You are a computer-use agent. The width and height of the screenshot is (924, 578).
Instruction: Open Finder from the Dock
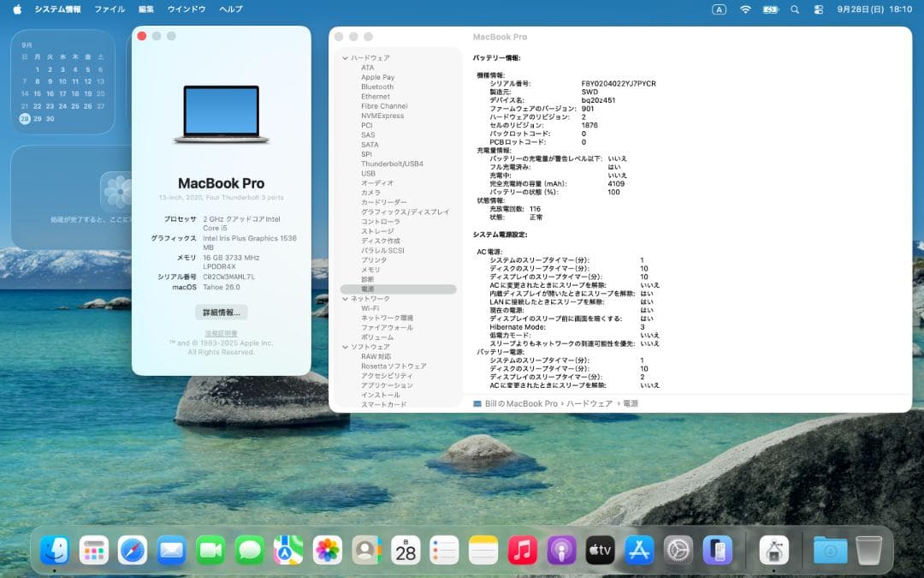pyautogui.click(x=55, y=551)
